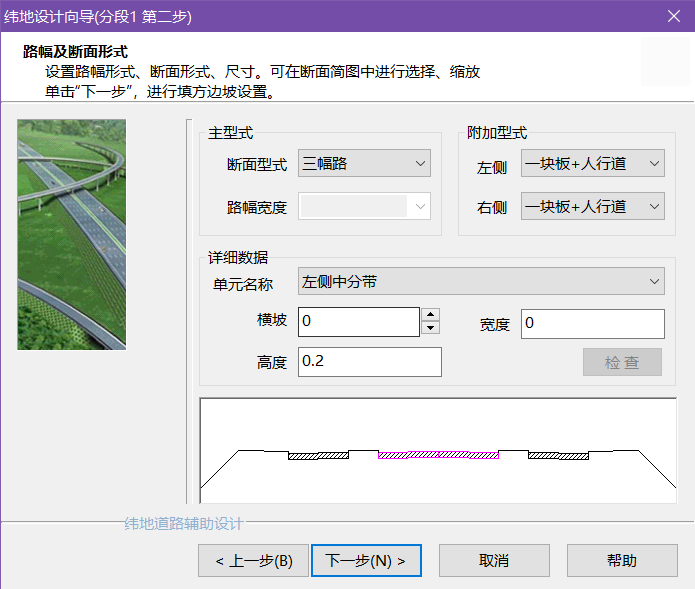Open the 左侧 附加型式 dropdown

(x=592, y=163)
